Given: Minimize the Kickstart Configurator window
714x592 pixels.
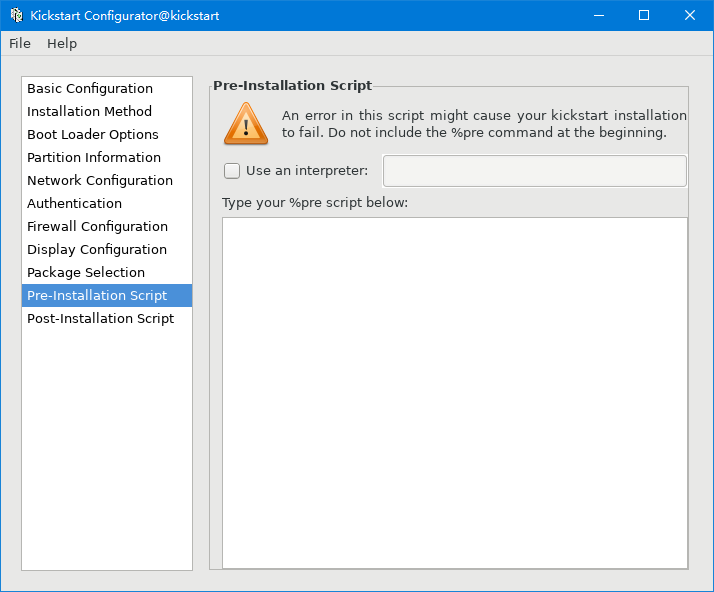Looking at the screenshot, I should [599, 15].
